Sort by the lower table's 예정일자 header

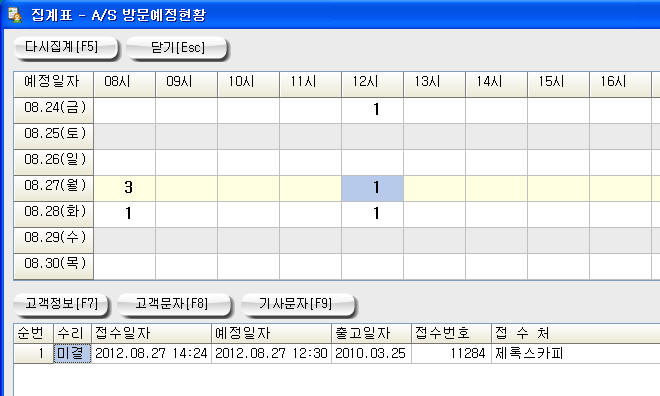(x=271, y=333)
